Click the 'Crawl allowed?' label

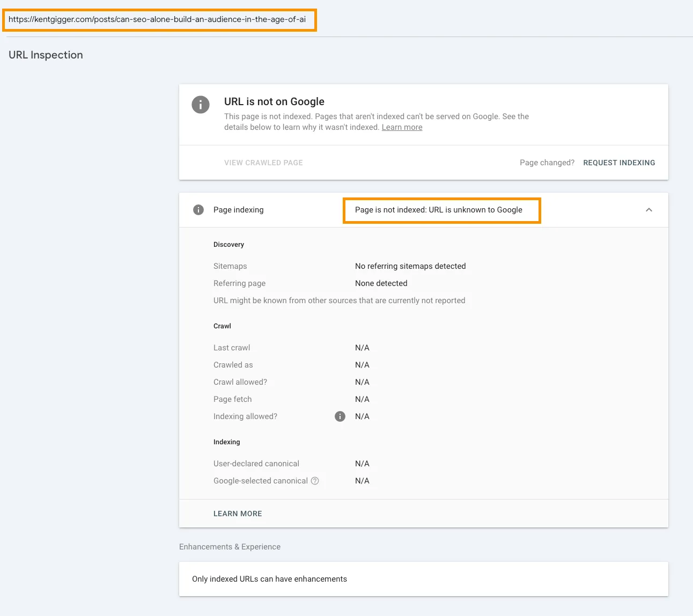(x=240, y=382)
